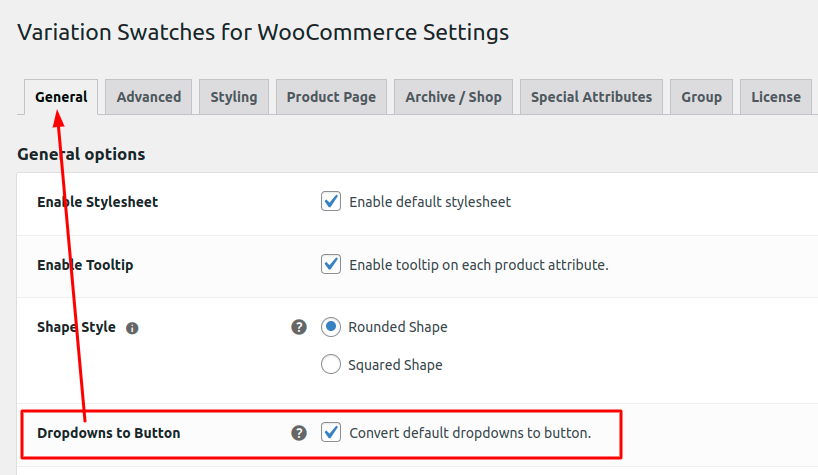Viewport: 818px width, 475px height.
Task: Go to the Product Page tab
Action: [331, 97]
